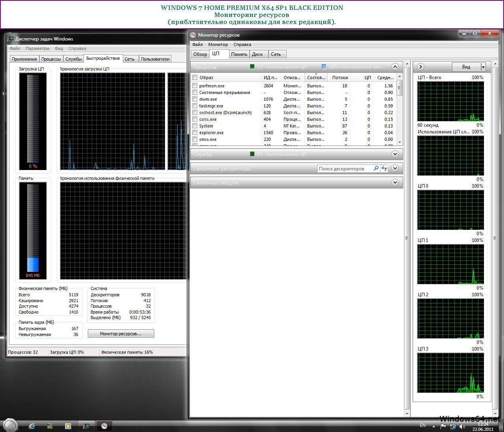Viewport: 504px width, 432px height.
Task: Open the taskbar clock showing 12:24
Action: click(483, 426)
